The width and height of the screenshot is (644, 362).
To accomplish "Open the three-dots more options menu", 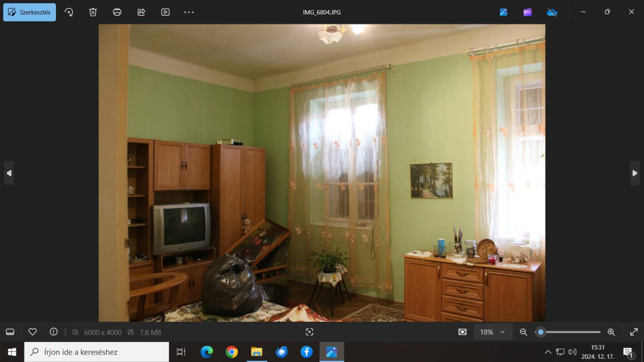I will (x=189, y=12).
